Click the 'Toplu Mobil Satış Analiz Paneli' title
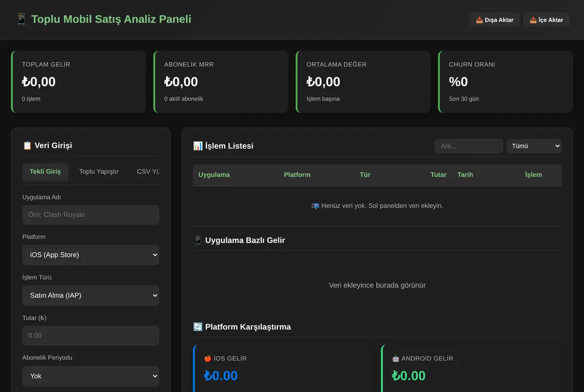This screenshot has width=584, height=392. coord(111,19)
